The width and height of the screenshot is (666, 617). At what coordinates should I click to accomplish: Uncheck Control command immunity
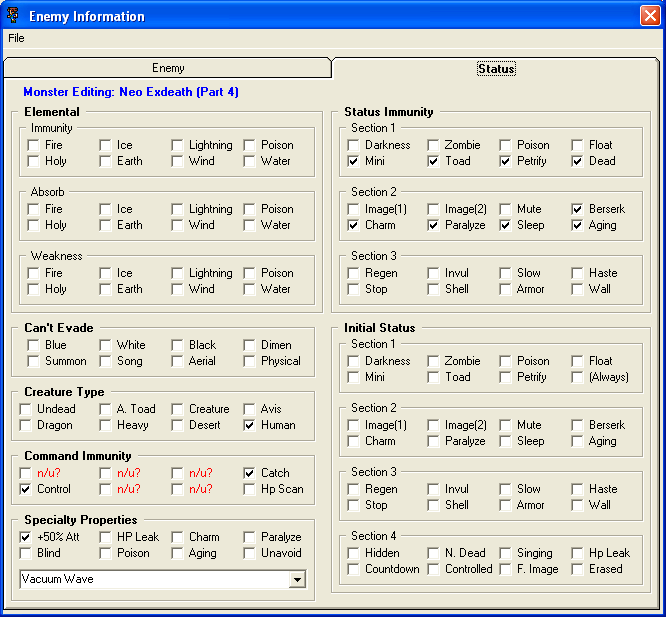(25, 489)
